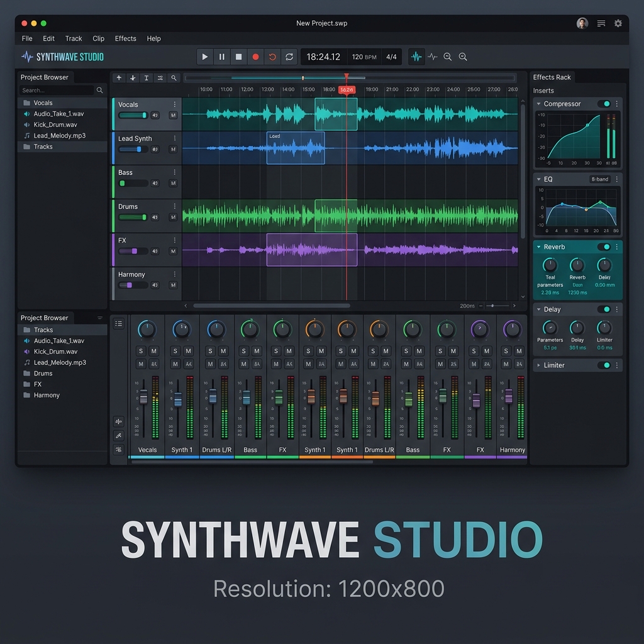Open the Lead Synth track options menu
This screenshot has width=644, height=644.
coord(175,138)
